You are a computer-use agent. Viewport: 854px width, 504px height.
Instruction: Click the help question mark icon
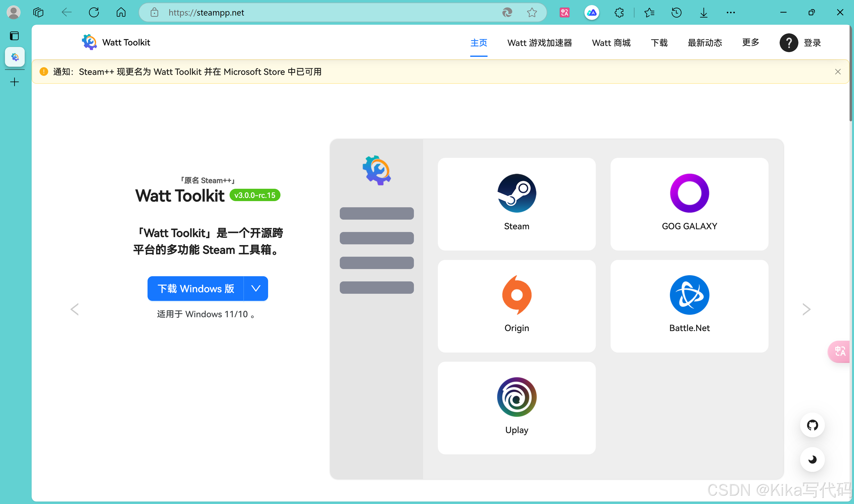pyautogui.click(x=789, y=43)
